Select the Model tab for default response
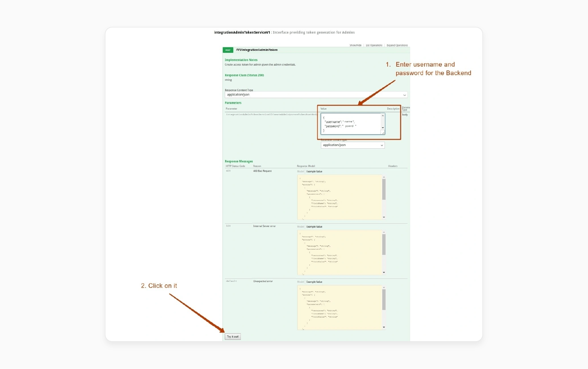 pyautogui.click(x=301, y=282)
